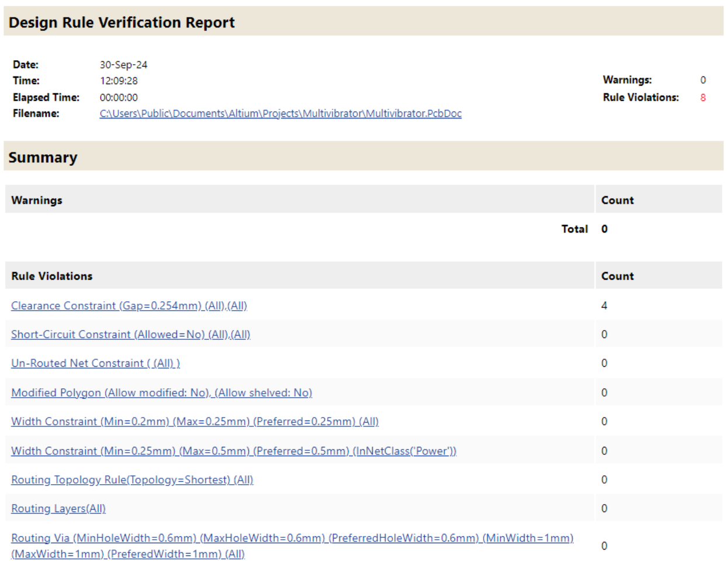Click the Clearance Constraint count value 4

(604, 305)
